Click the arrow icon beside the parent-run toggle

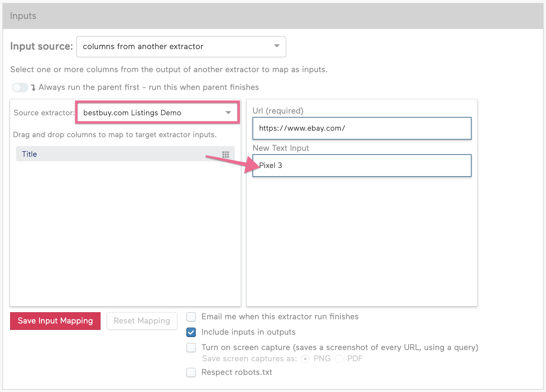pos(33,87)
